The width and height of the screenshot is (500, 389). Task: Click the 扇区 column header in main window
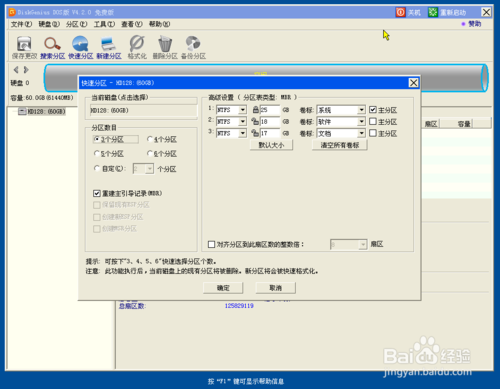coord(431,124)
